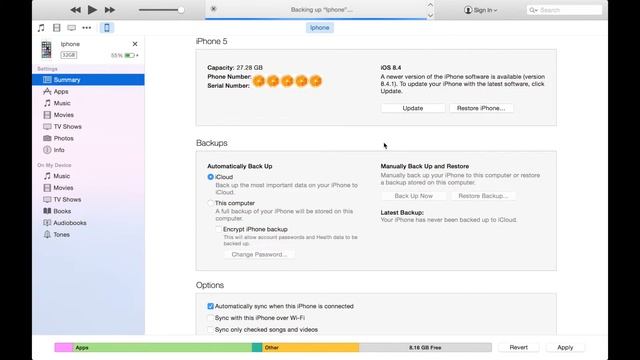Click the green Apps storage segment
This screenshot has height=360, width=640.
tap(162, 347)
